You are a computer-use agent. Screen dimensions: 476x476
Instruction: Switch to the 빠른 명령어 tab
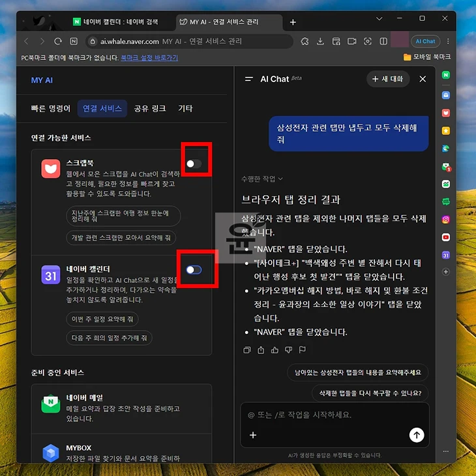[x=51, y=108]
